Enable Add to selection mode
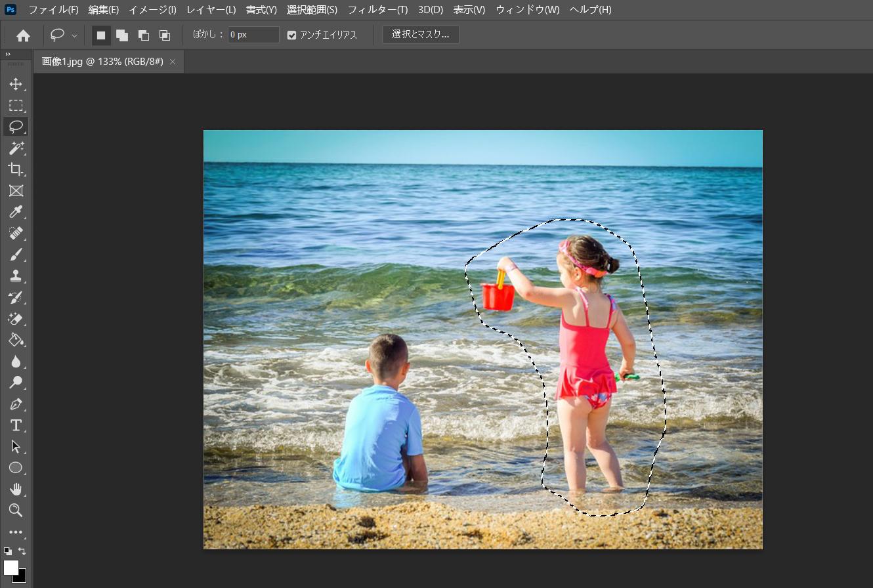Viewport: 873px width, 588px height. point(122,35)
